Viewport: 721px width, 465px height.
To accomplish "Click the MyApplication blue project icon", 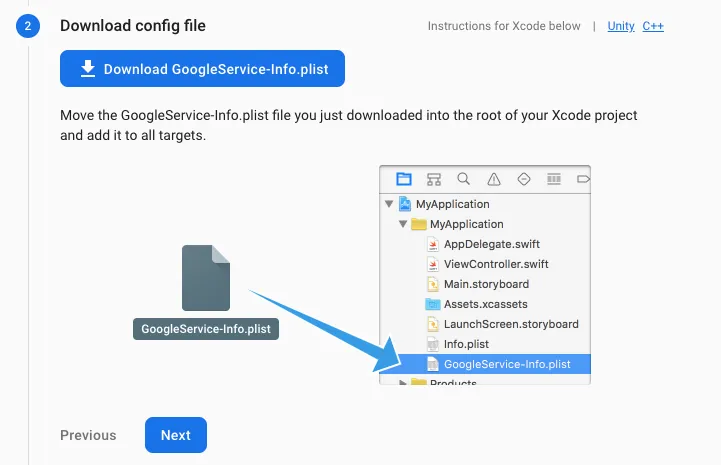I will point(405,203).
